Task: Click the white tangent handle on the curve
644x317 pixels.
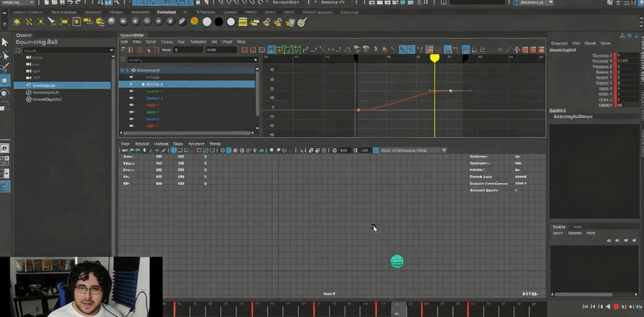Action: click(x=451, y=91)
